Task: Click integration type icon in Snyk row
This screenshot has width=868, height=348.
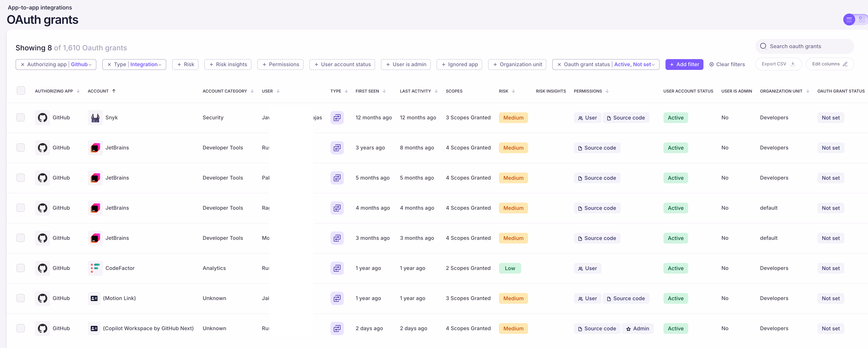Action: click(x=337, y=117)
